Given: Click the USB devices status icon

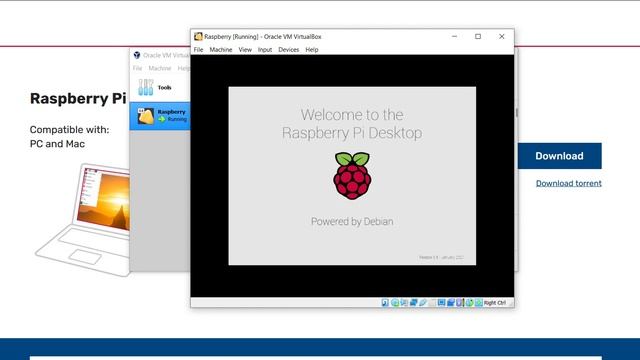Looking at the screenshot, I should click(423, 302).
